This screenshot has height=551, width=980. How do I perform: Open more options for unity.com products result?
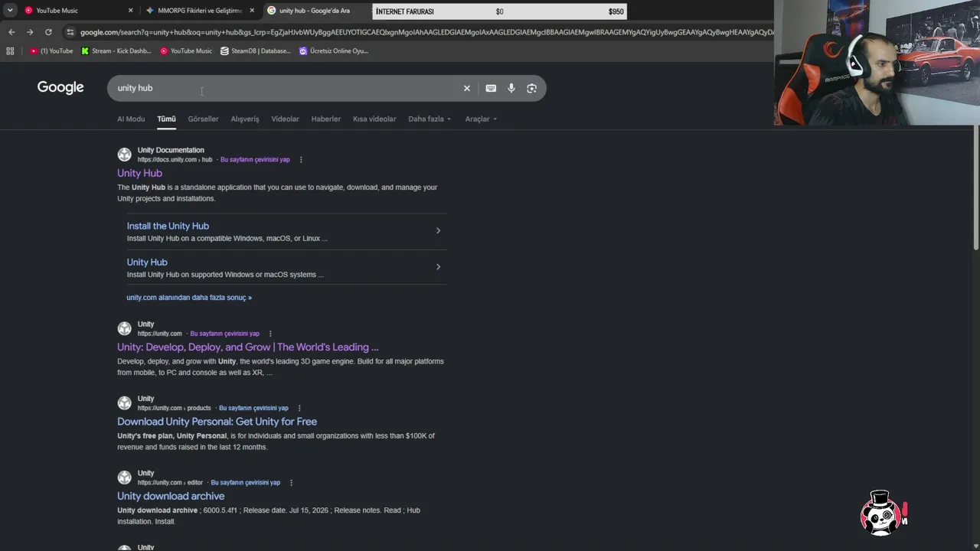click(299, 408)
